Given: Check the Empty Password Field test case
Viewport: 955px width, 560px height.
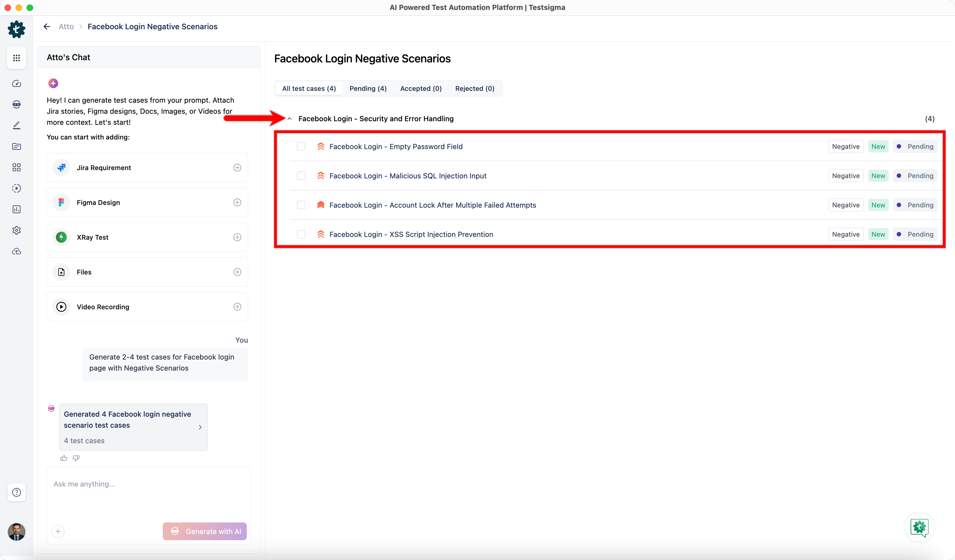Looking at the screenshot, I should [301, 147].
